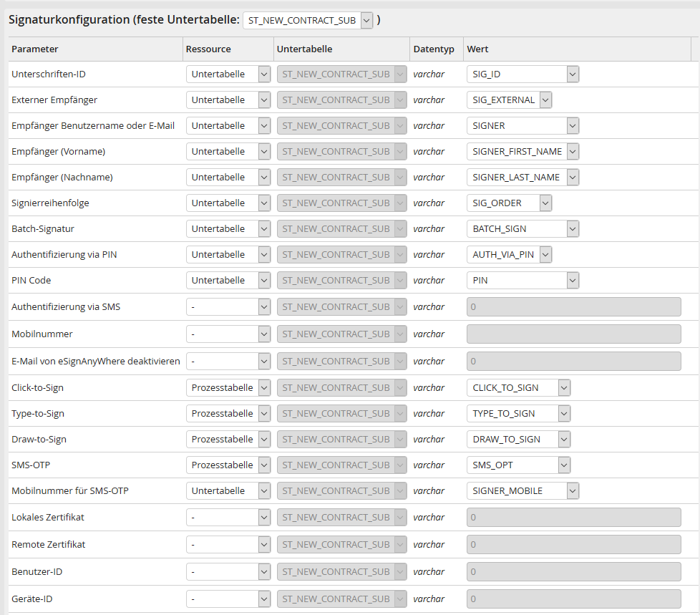Open the feste Untertabelle dropdown in header
The width and height of the screenshot is (700, 615).
pyautogui.click(x=308, y=20)
